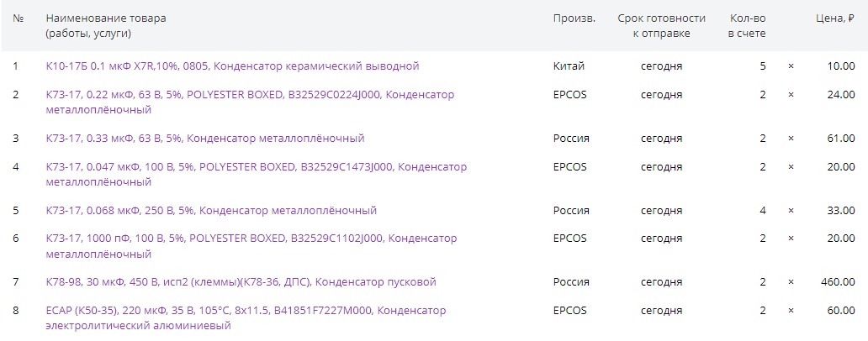868x341 pixels.
Task: Click the 'Цена, ₽' column header
Action: click(835, 18)
